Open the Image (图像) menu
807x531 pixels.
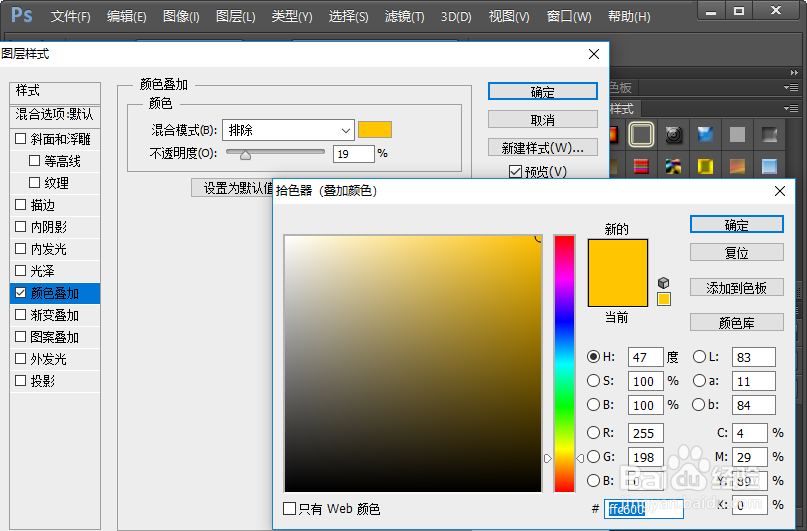point(181,16)
